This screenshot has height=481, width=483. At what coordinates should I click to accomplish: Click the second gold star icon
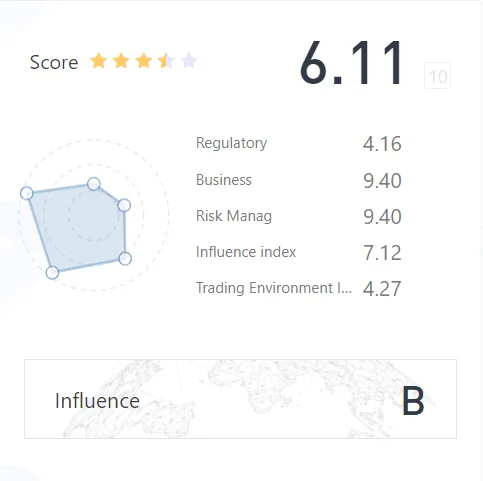(121, 61)
